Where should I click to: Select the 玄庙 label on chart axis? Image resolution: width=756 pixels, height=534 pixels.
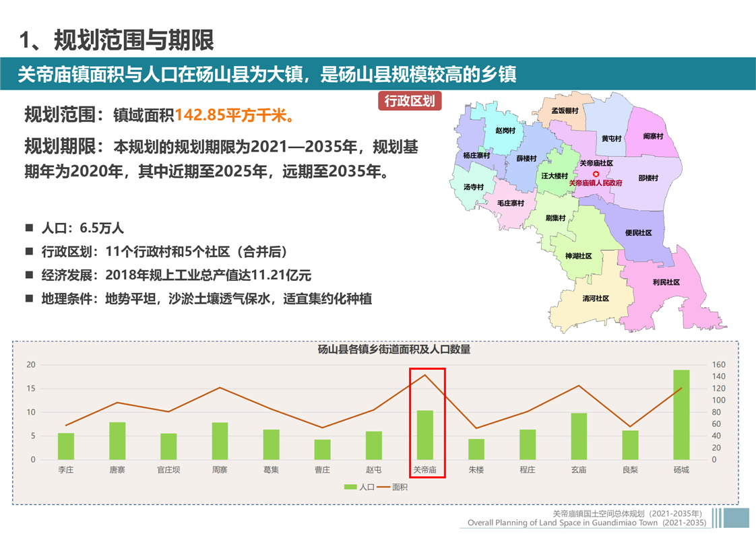(x=578, y=469)
